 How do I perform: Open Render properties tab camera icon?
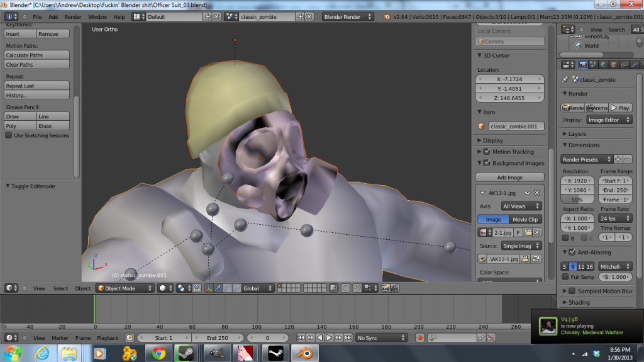pyautogui.click(x=583, y=65)
